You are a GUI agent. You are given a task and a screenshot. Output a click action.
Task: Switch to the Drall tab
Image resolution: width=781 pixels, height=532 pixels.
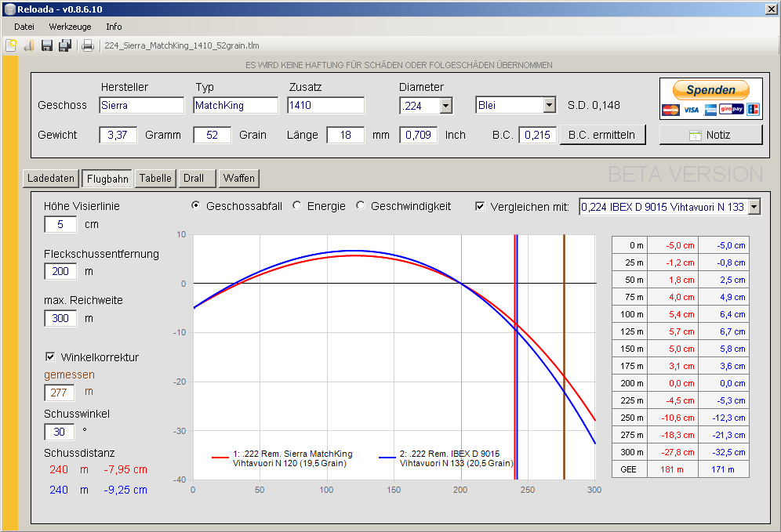coord(198,178)
